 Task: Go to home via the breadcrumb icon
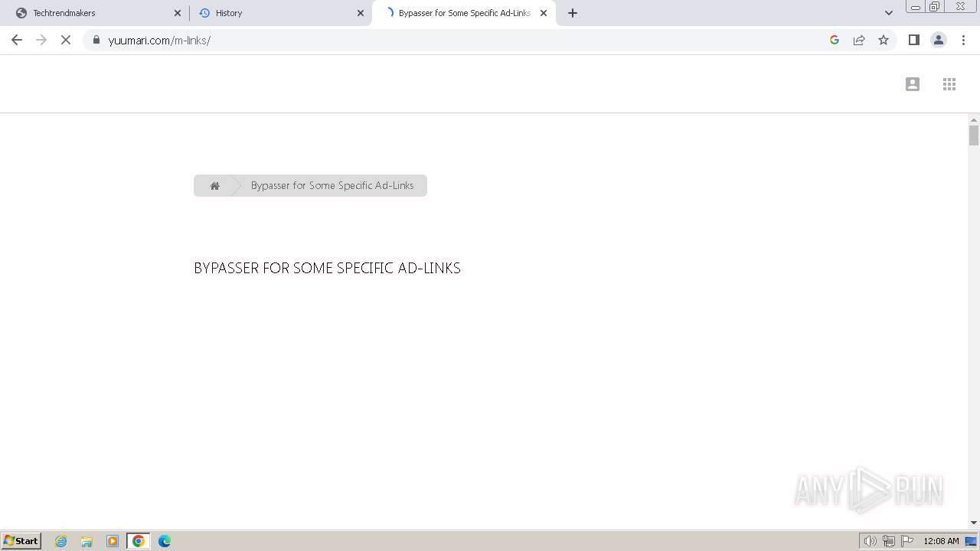point(215,186)
